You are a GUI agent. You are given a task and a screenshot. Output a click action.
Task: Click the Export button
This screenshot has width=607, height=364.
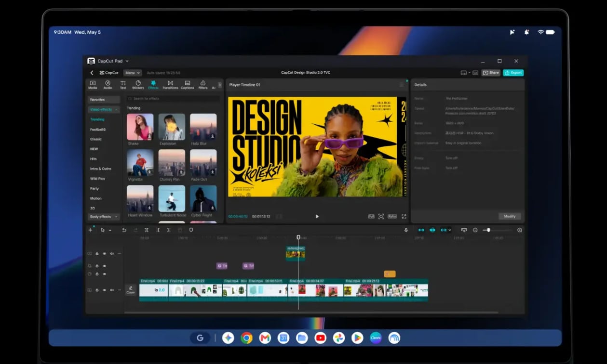point(513,73)
